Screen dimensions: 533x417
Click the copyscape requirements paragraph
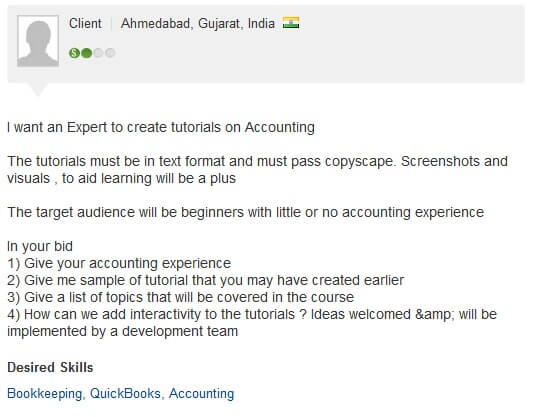click(x=257, y=170)
